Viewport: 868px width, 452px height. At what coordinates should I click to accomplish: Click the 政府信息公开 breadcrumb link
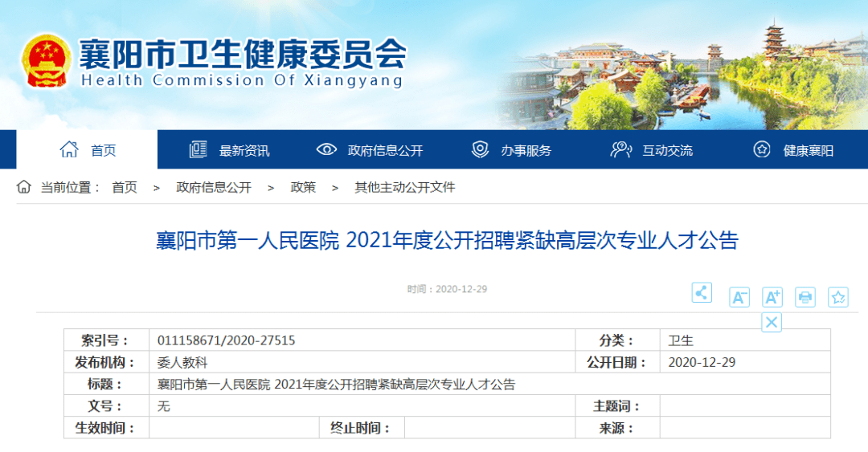214,187
